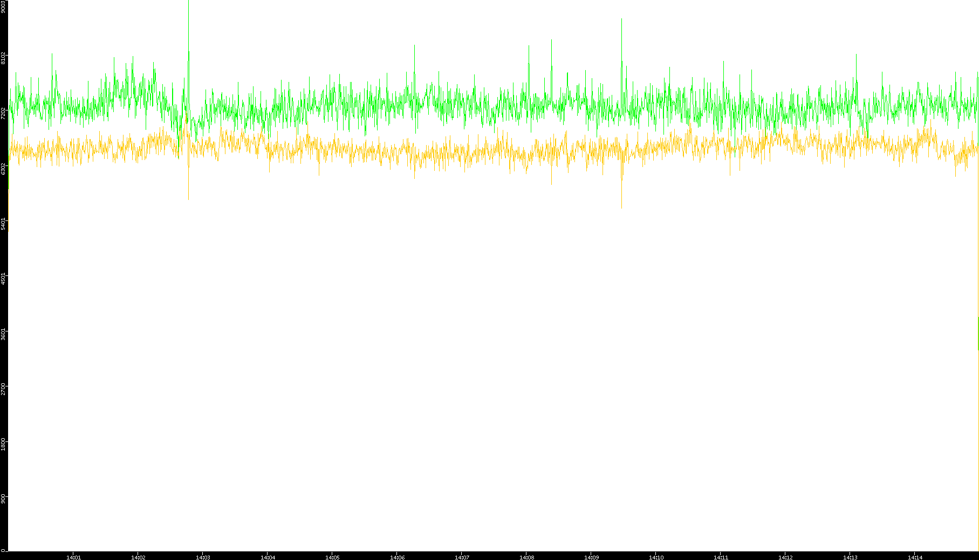Select the 14:14 time axis label
This screenshot has height=560, width=979.
pyautogui.click(x=915, y=557)
